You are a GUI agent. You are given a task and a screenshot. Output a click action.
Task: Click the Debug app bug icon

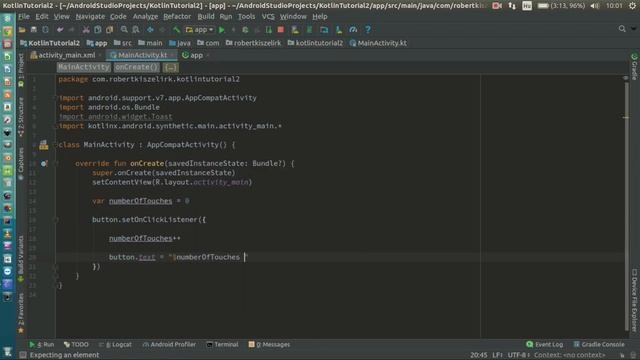click(245, 30)
